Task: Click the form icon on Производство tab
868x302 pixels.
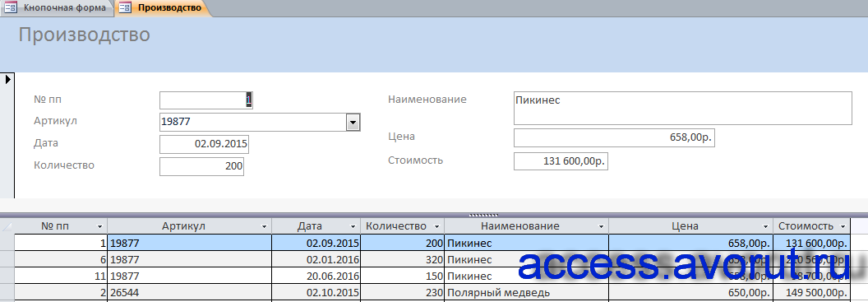Action: (x=126, y=7)
